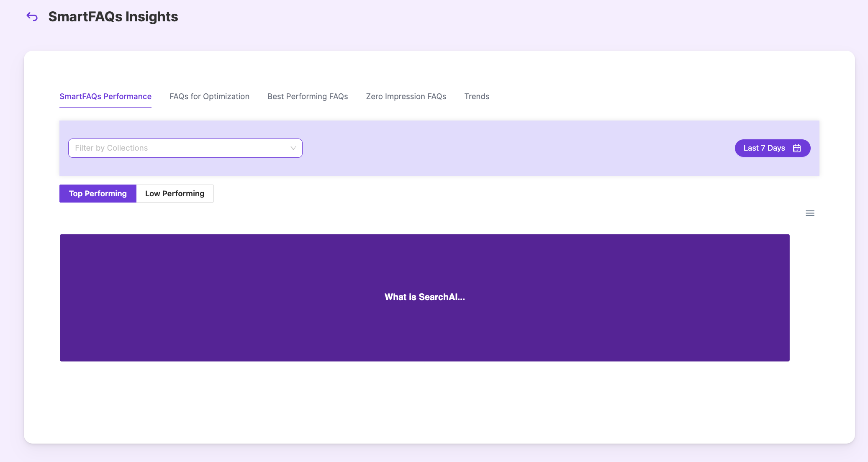Viewport: 868px width, 462px height.
Task: Open the Zero Impression FAQs tab
Action: [x=406, y=96]
